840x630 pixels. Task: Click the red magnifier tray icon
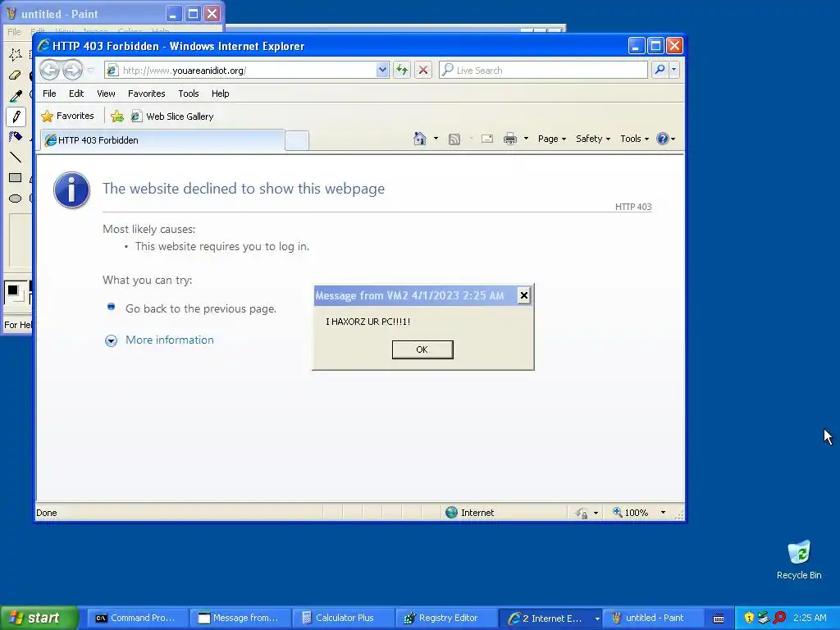[779, 618]
